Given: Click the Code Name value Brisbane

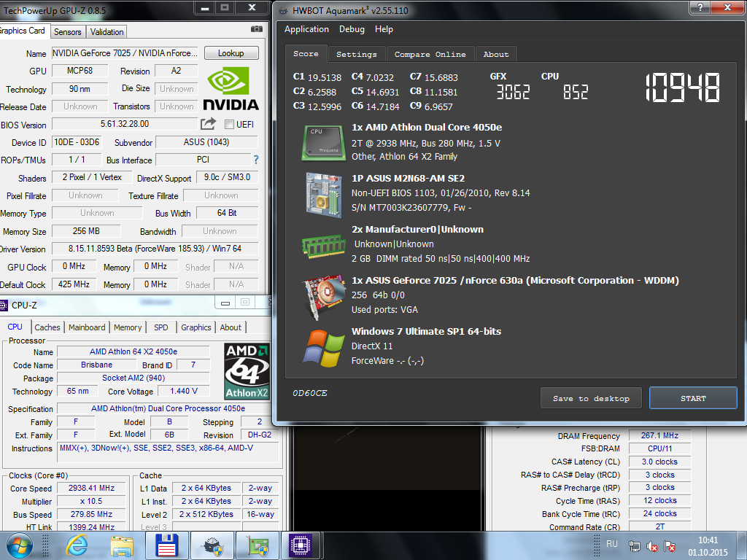Looking at the screenshot, I should pyautogui.click(x=97, y=365).
